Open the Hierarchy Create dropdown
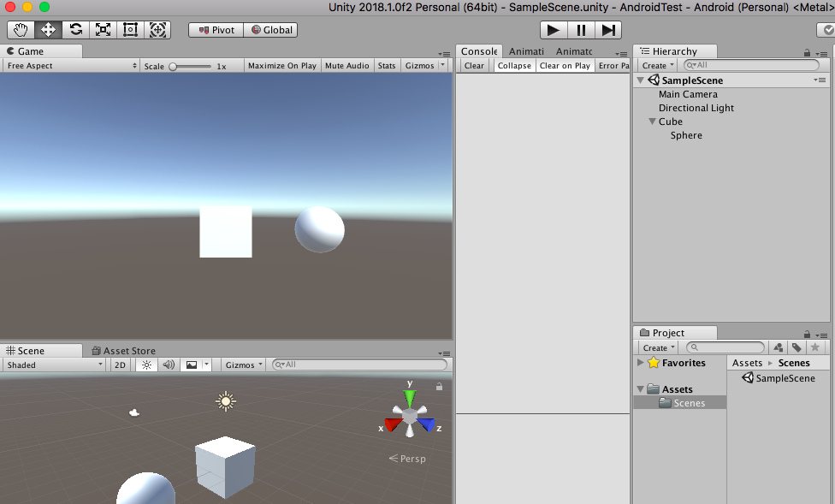Viewport: 835px width, 504px height. (658, 66)
